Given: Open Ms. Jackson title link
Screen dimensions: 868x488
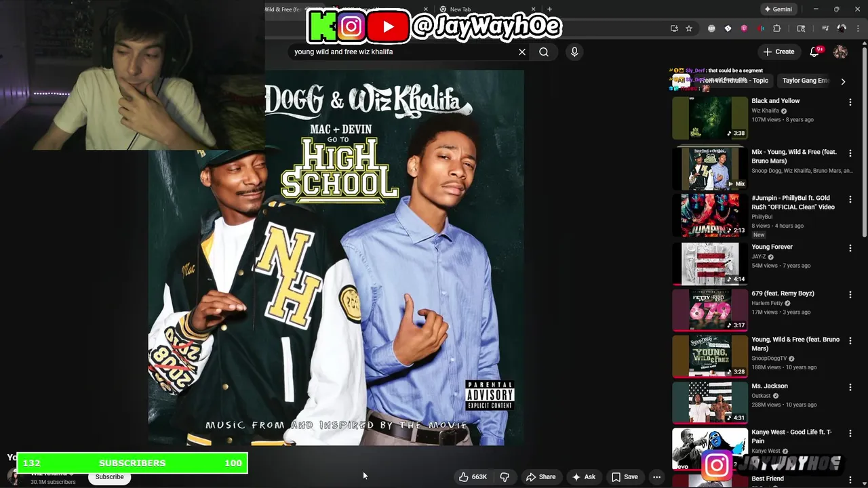Looking at the screenshot, I should tap(769, 386).
